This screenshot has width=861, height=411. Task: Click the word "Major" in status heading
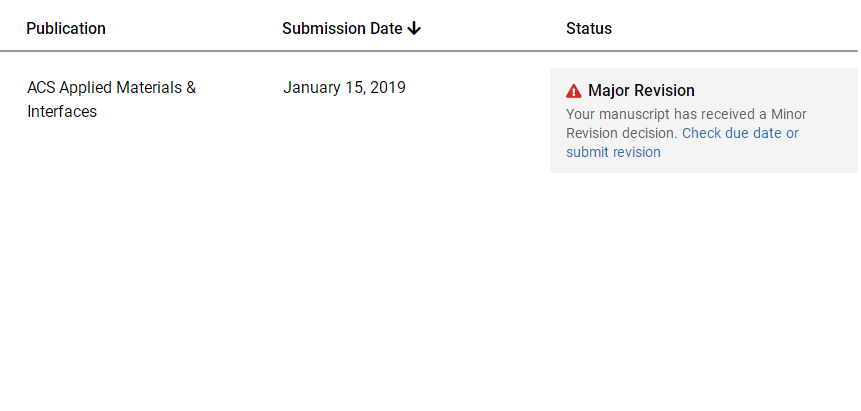point(609,91)
